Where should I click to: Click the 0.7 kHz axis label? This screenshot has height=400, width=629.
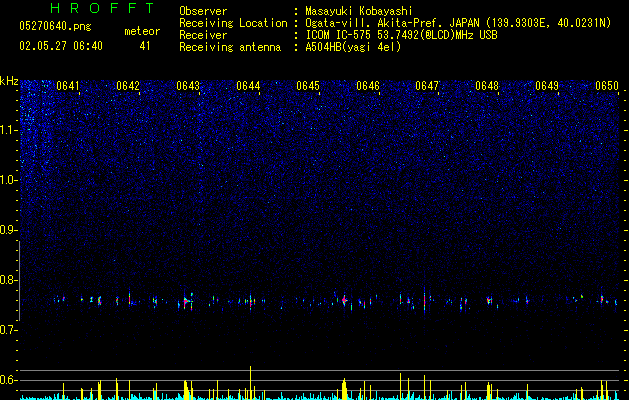(9, 330)
